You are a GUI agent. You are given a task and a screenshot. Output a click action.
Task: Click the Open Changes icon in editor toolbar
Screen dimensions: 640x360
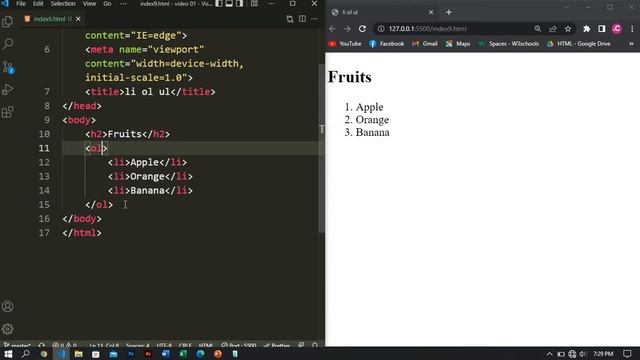[289, 19]
